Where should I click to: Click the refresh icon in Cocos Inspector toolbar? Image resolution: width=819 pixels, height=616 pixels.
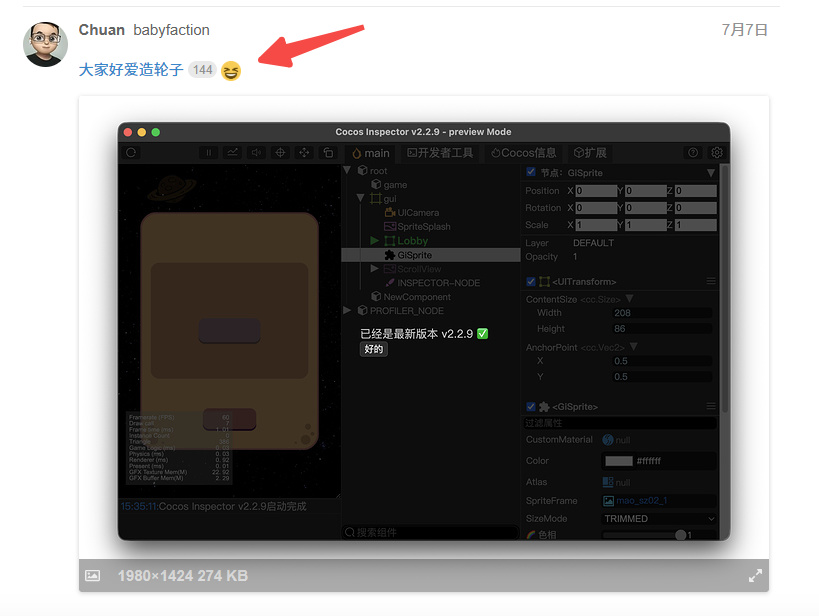(x=131, y=153)
